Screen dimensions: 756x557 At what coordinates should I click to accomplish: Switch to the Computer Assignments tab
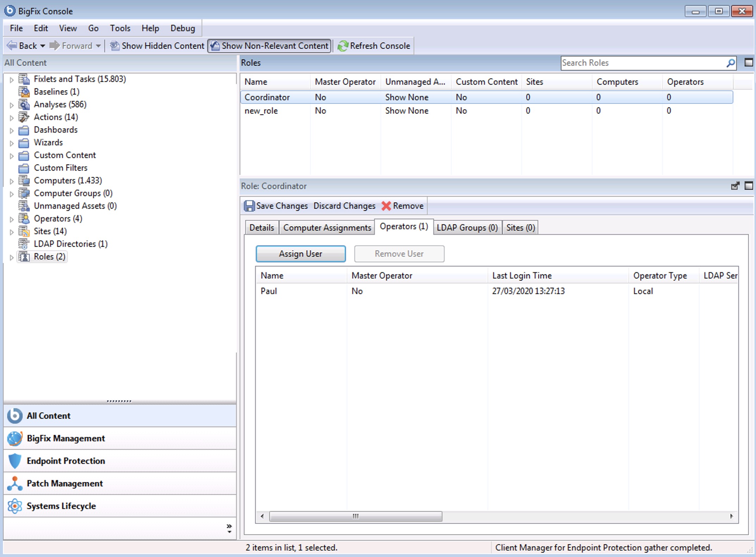[x=327, y=227]
